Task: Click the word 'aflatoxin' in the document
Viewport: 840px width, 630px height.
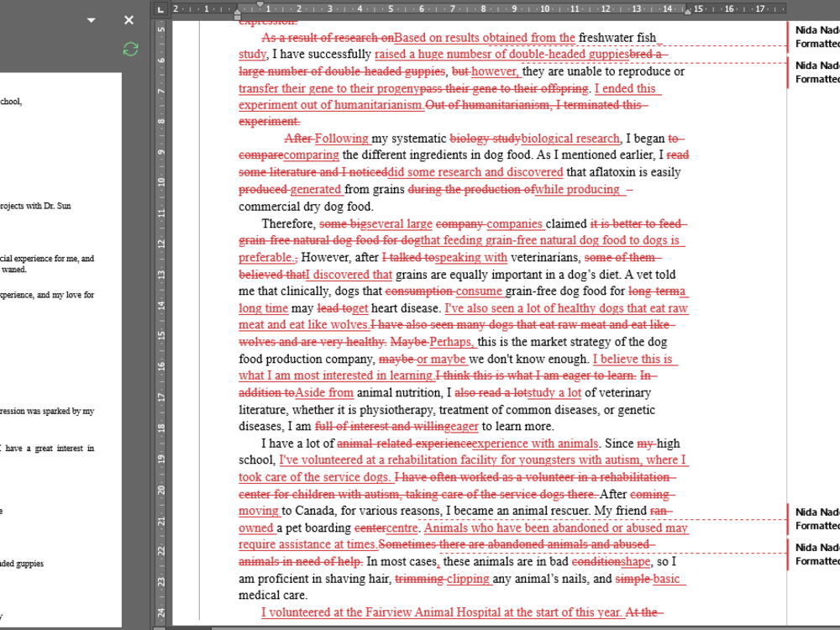Action: point(612,172)
